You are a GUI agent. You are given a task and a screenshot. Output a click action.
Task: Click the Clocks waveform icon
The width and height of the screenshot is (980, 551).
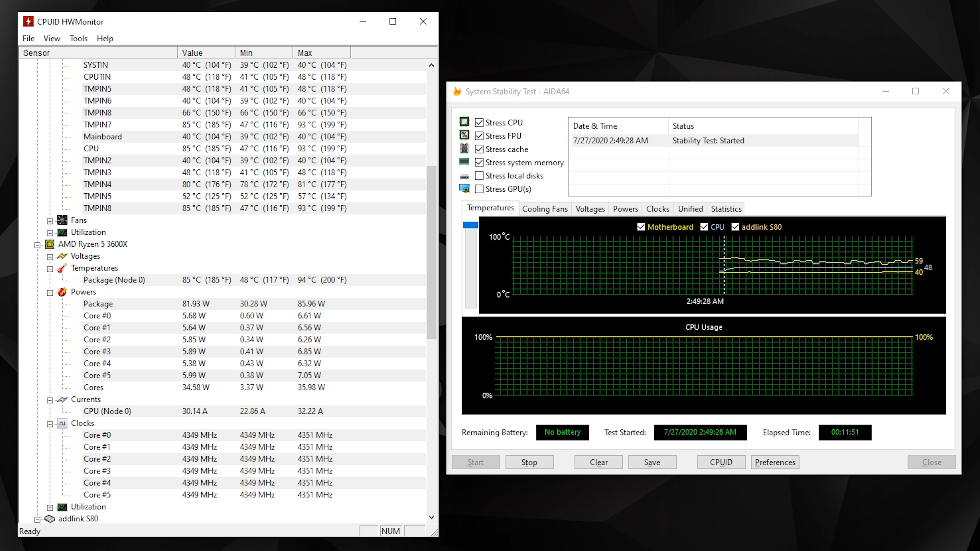[x=62, y=423]
